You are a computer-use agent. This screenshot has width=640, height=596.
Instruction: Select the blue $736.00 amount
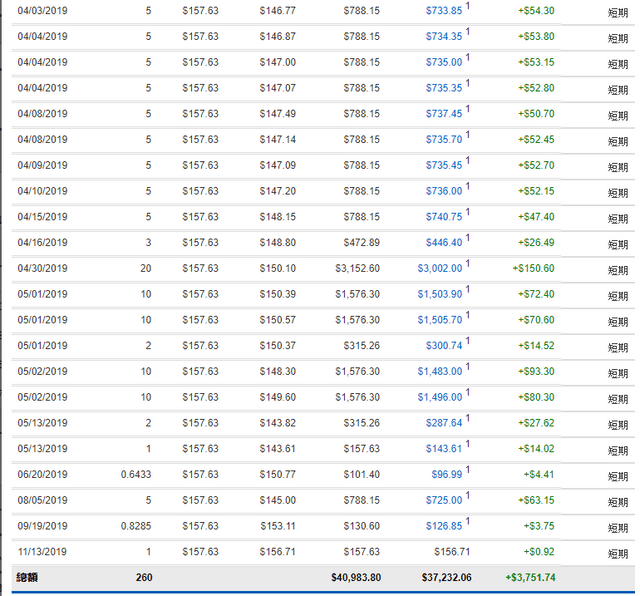click(444, 191)
